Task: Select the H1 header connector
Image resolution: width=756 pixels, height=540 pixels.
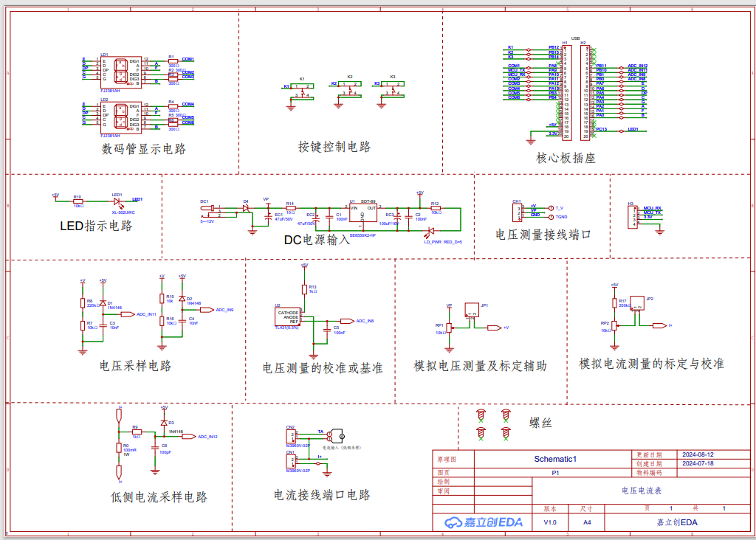Action: click(x=566, y=92)
